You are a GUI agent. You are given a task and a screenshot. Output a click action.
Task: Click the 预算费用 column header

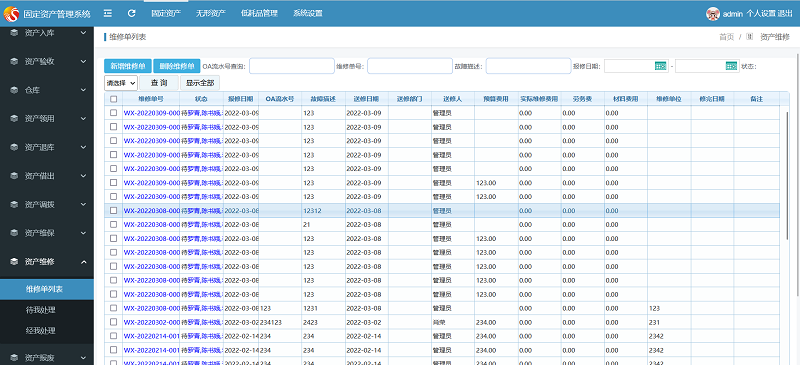pos(496,99)
